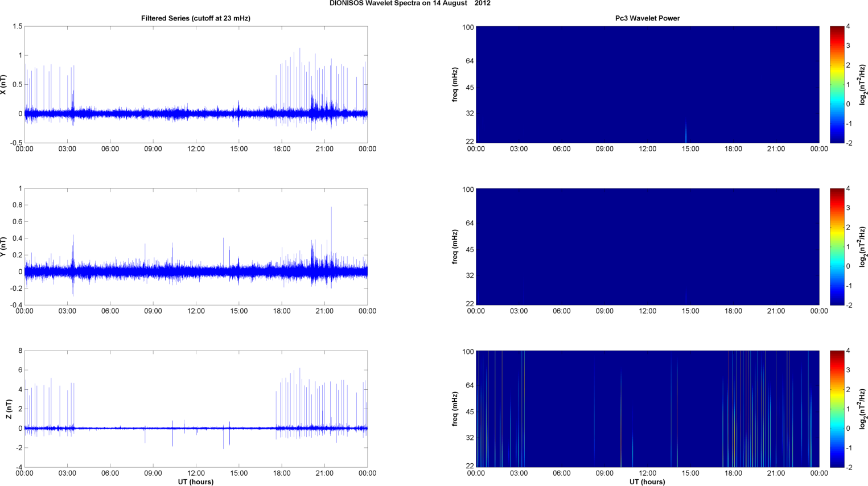
Task: Select the Z (nT) filtered series plot
Action: [x=196, y=409]
